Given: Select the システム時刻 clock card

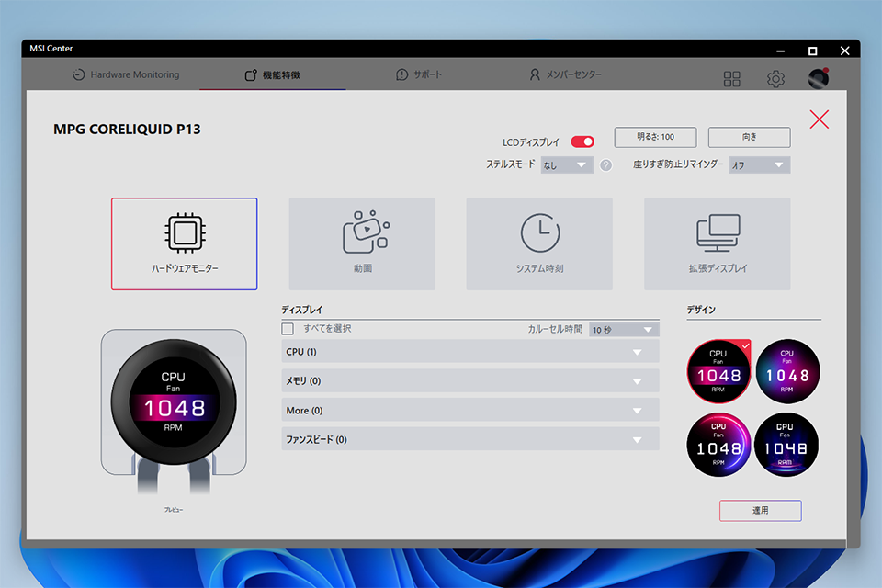Looking at the screenshot, I should pyautogui.click(x=539, y=243).
